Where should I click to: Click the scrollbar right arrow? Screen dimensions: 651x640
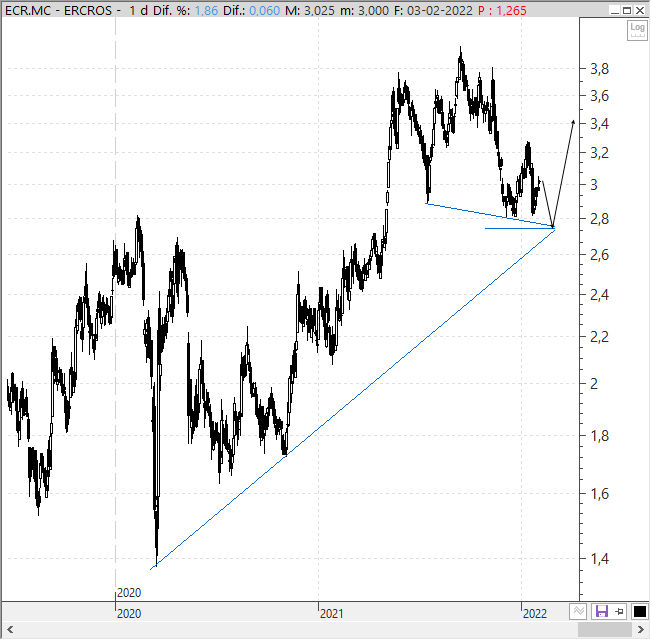pyautogui.click(x=641, y=630)
